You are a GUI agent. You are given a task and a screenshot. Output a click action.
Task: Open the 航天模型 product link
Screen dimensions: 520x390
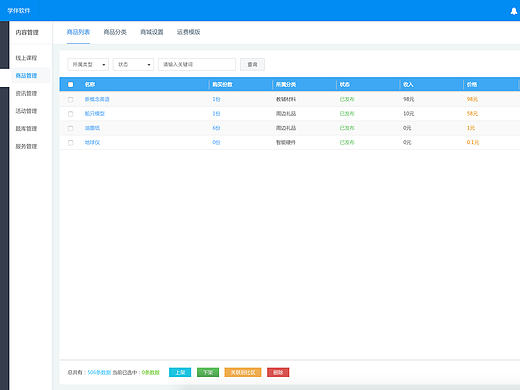click(95, 114)
